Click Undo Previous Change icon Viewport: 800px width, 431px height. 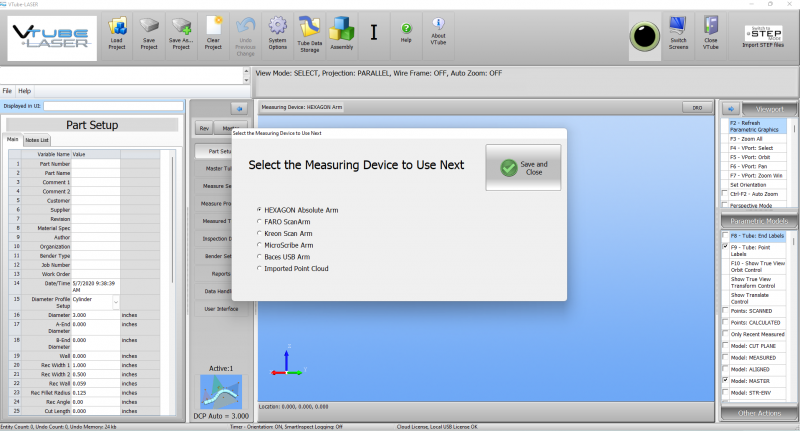(x=245, y=27)
